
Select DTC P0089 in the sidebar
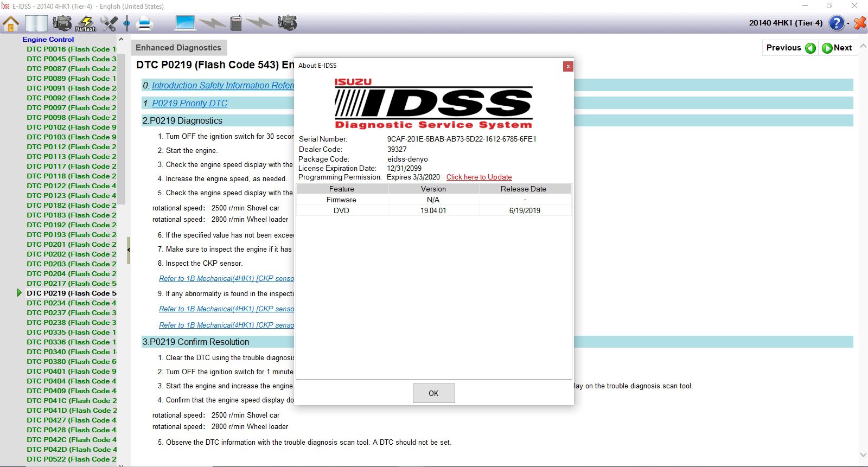tap(72, 78)
